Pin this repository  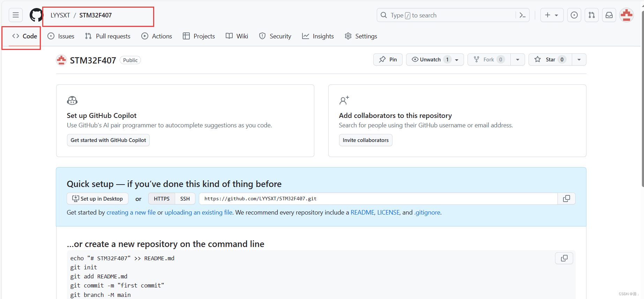coord(388,60)
